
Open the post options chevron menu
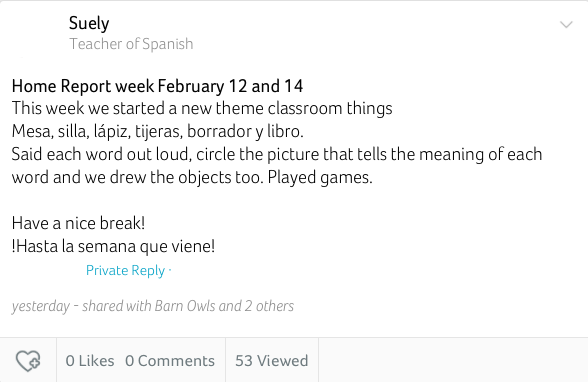(566, 25)
